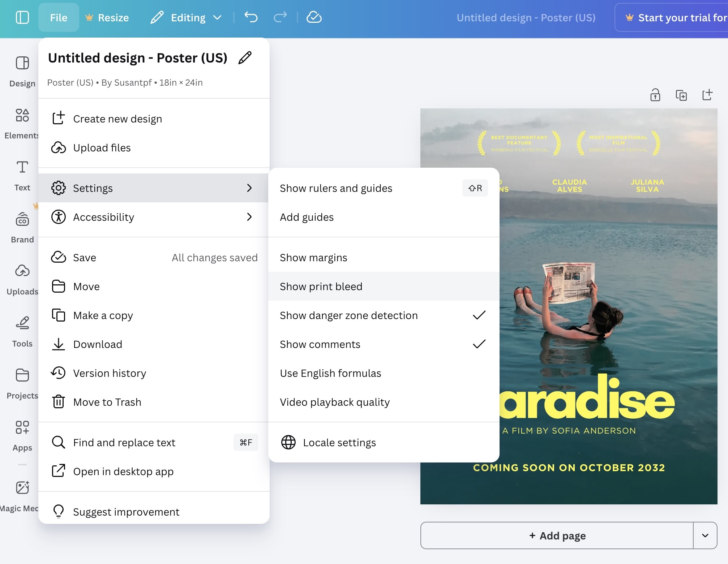The image size is (728, 564).
Task: Click the Undo icon
Action: click(x=251, y=17)
